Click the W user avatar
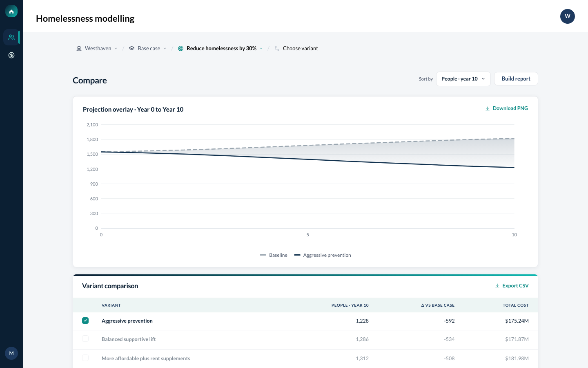Viewport: 588px width, 368px height. tap(568, 16)
